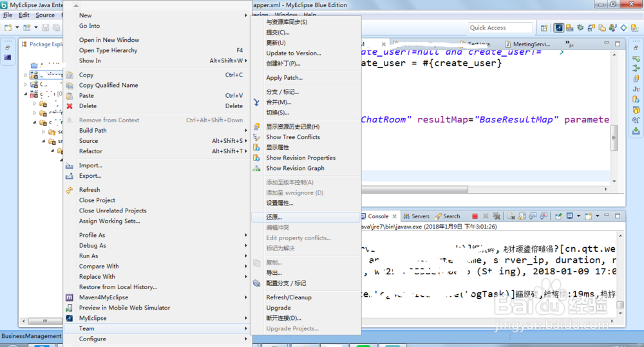644x347 pixels.
Task: Select the Console tab
Action: [378, 216]
